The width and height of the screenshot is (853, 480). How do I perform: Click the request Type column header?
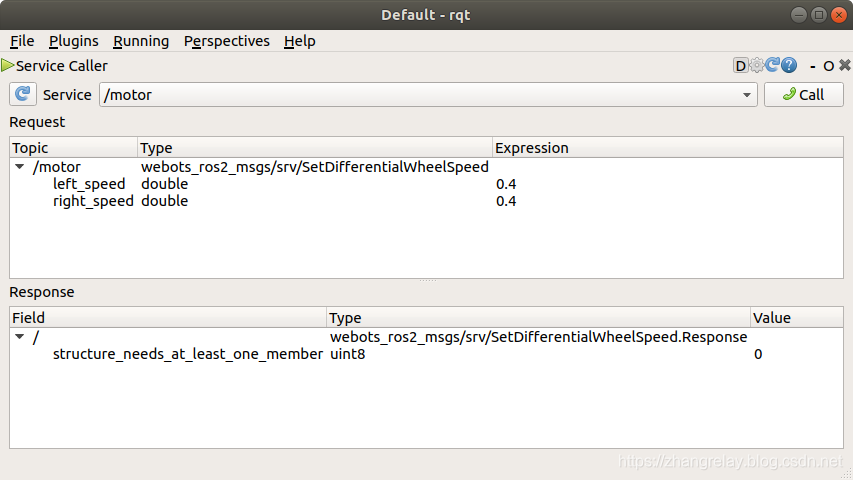tap(315, 147)
